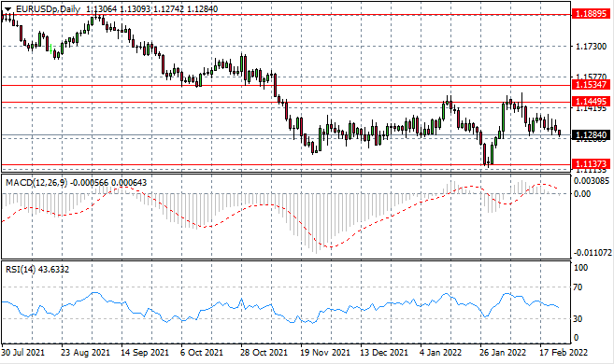Select the 1.14495 red price label
This screenshot has height=364, width=614.
[591, 102]
